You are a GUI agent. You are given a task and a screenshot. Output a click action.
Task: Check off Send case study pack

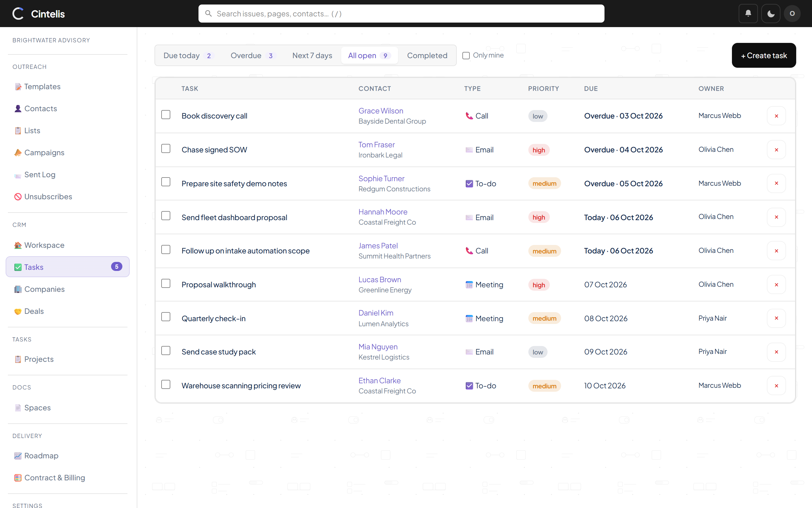[166, 351]
